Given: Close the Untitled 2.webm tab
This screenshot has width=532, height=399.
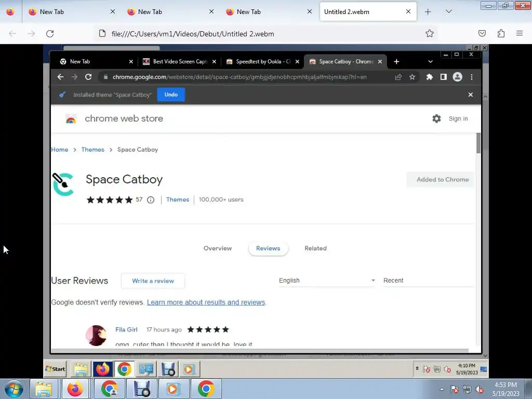Looking at the screenshot, I should point(408,11).
